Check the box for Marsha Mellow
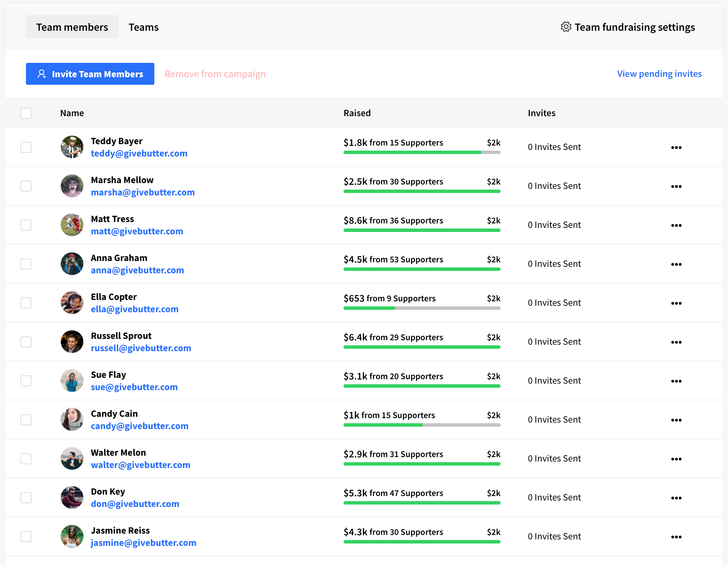The height and width of the screenshot is (565, 728). click(x=26, y=186)
